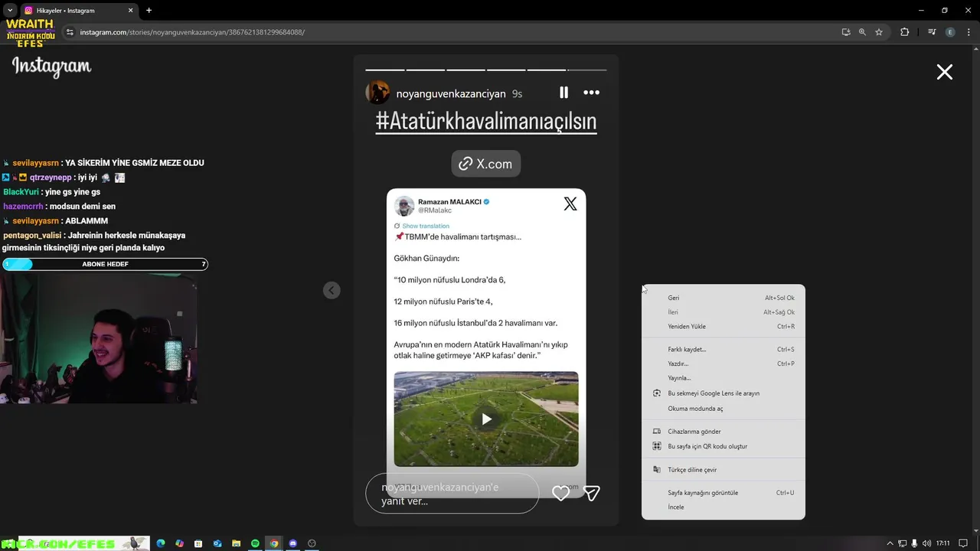Click the 17:11 taskbar clock
The height and width of the screenshot is (551, 980).
(942, 543)
